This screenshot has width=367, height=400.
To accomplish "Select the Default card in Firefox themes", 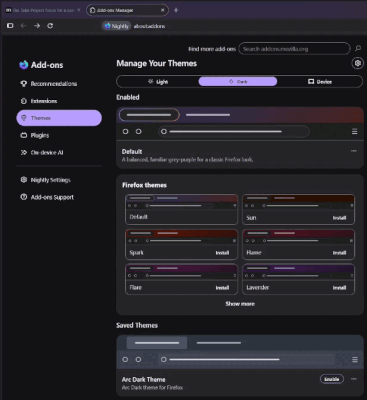I will pos(182,209).
